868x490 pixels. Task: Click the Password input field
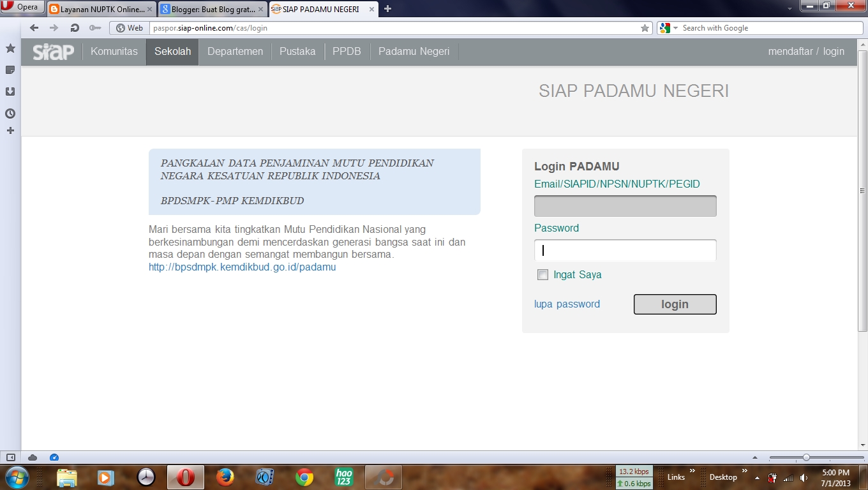(x=625, y=250)
